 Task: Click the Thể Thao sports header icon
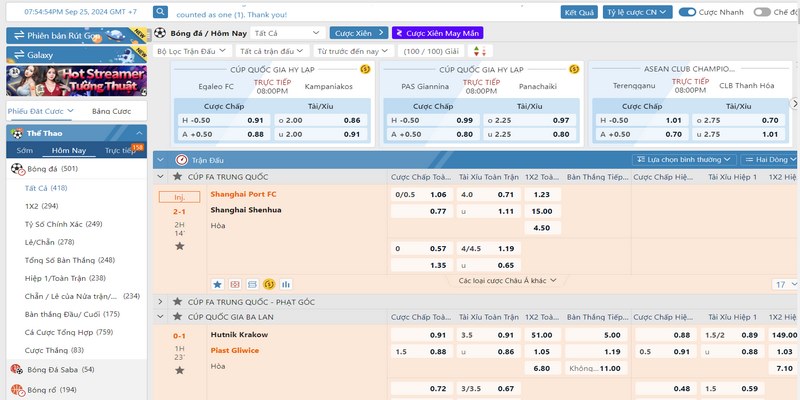tap(17, 134)
